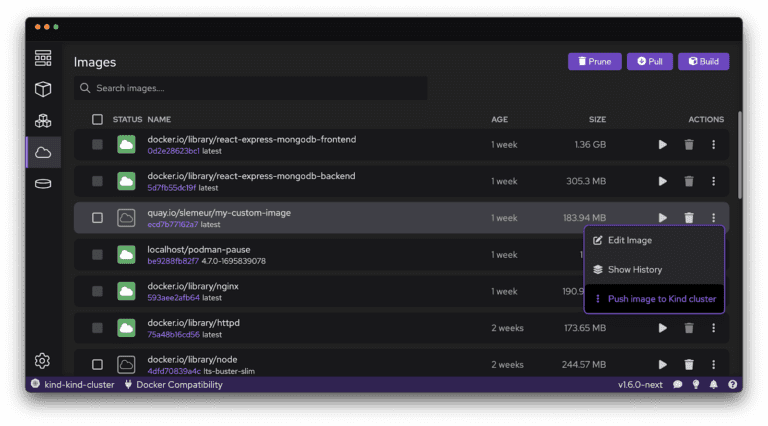The image size is (768, 426).
Task: Open the Pods icon in sidebar
Action: click(x=43, y=121)
